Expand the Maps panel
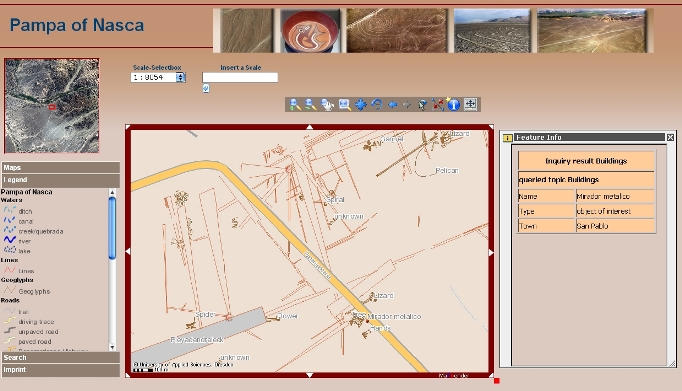Viewport: 682px width, 391px height. click(60, 167)
